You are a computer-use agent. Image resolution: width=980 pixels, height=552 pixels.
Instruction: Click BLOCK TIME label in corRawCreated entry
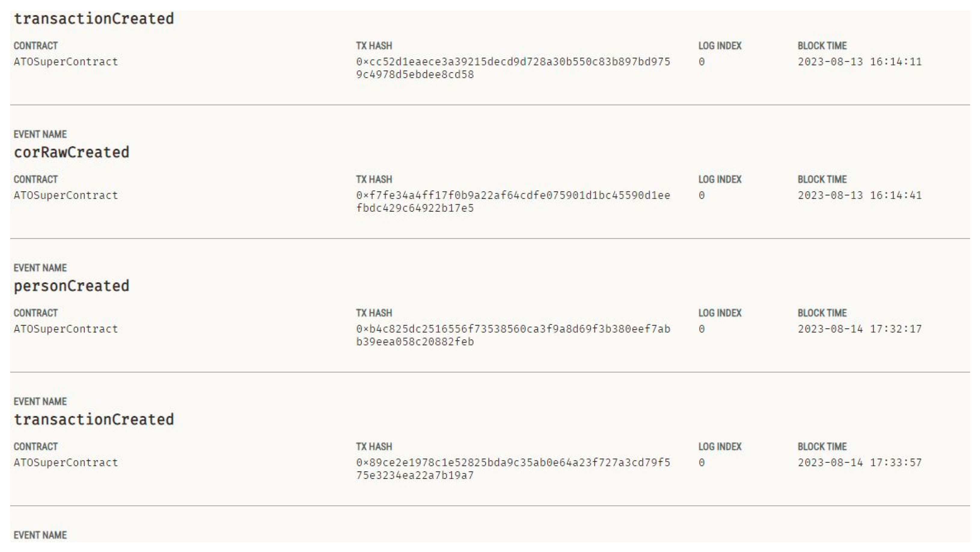[x=822, y=179]
